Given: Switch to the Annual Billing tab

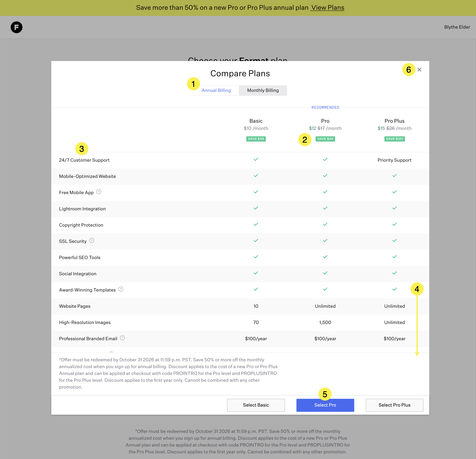Looking at the screenshot, I should 216,90.
